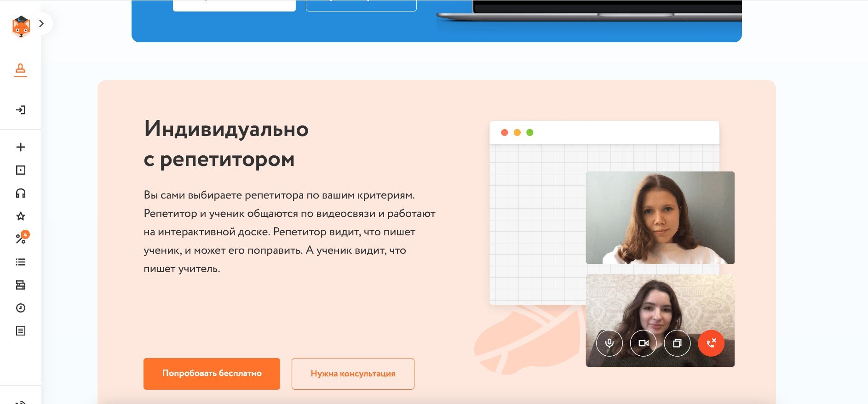Click the login arrow icon in sidebar
868x404 pixels.
point(20,110)
